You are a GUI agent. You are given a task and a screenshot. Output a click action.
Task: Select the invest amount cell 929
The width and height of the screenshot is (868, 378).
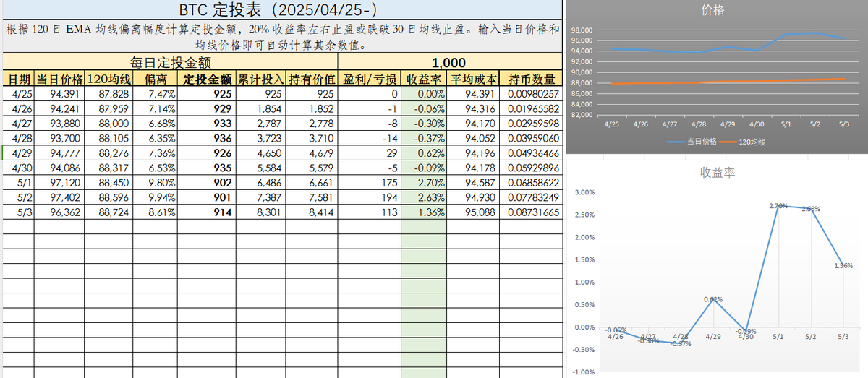[x=207, y=108]
